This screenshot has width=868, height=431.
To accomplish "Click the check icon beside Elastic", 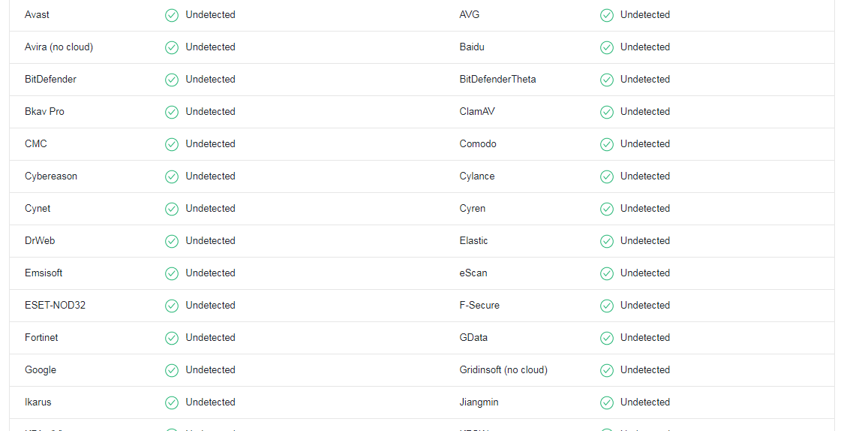I will [x=606, y=241].
